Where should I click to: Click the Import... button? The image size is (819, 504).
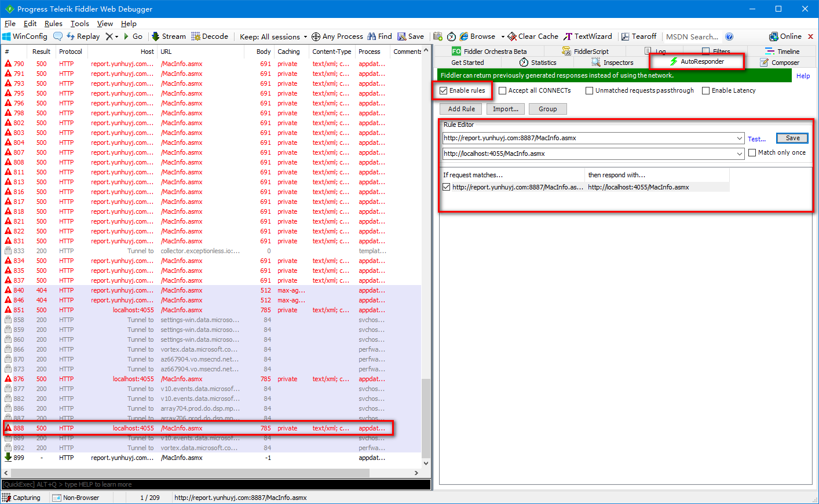[506, 109]
